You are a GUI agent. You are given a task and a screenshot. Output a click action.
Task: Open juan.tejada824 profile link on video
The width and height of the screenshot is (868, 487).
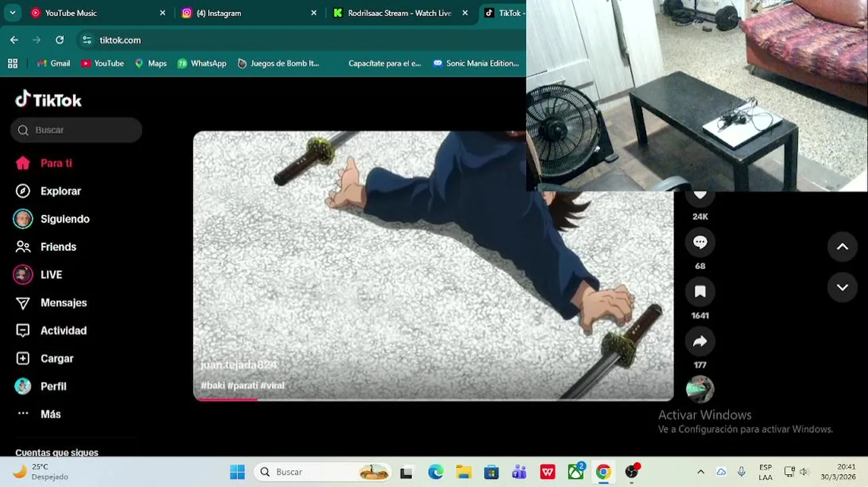pos(239,365)
